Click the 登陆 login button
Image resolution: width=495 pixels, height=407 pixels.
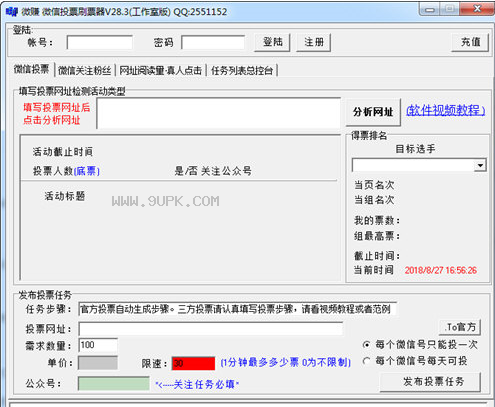click(x=272, y=42)
